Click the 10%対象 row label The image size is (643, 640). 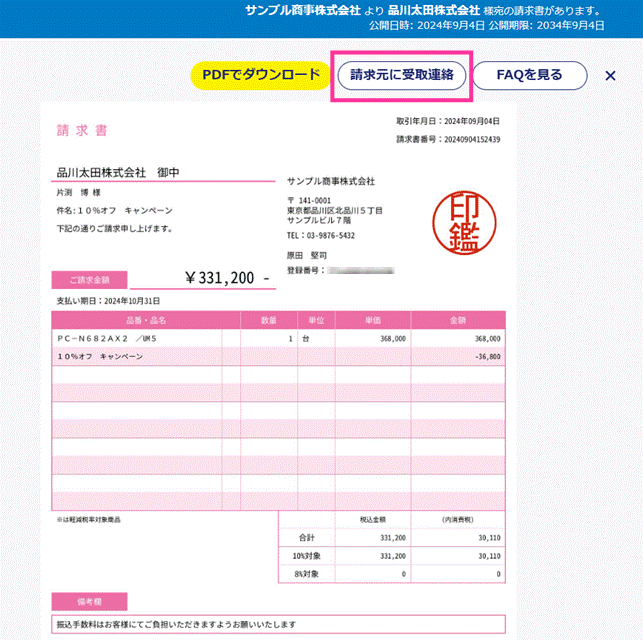click(x=307, y=556)
